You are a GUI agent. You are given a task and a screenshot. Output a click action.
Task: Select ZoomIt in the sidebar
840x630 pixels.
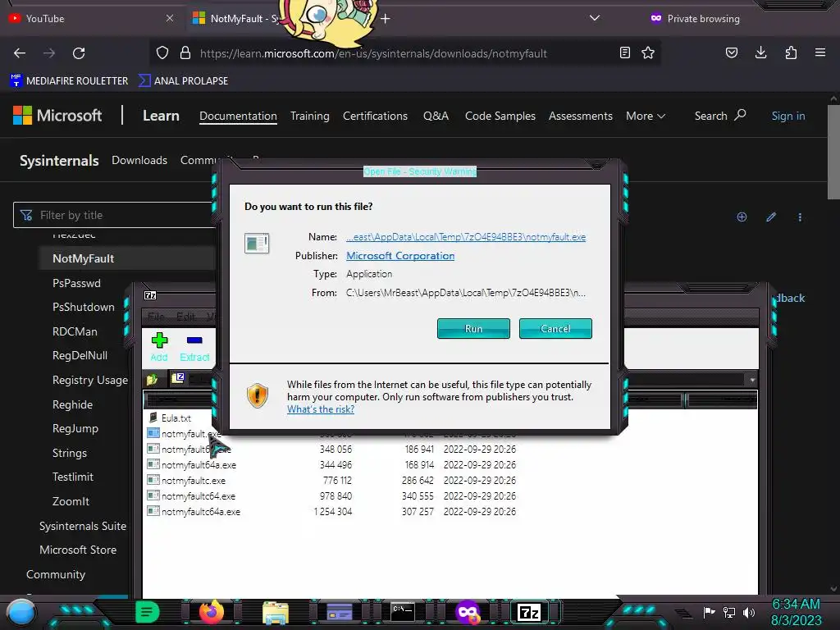tap(71, 501)
